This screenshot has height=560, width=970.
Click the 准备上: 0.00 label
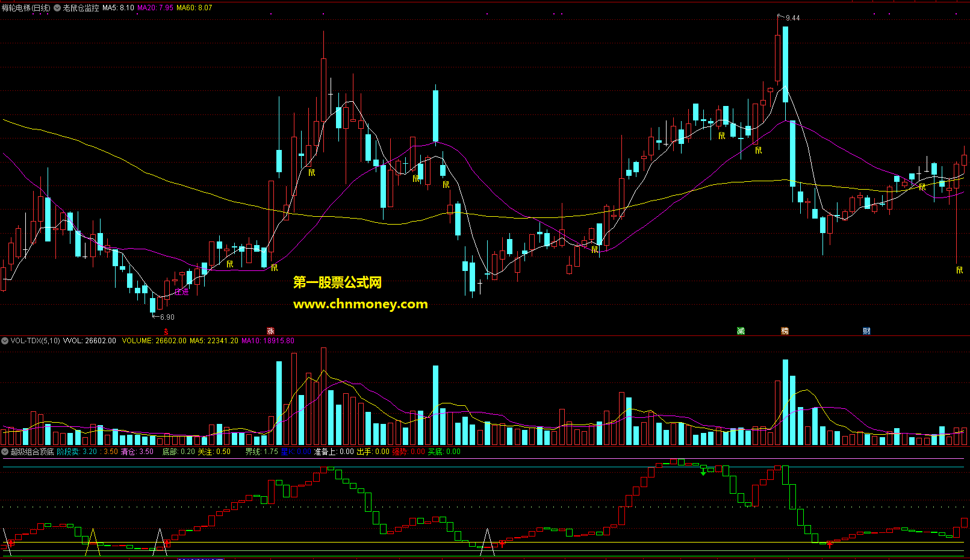(334, 452)
